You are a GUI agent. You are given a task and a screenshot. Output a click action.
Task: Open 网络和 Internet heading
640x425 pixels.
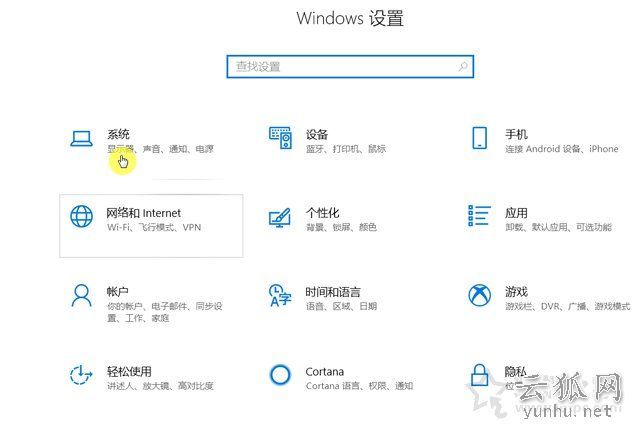[x=144, y=213]
